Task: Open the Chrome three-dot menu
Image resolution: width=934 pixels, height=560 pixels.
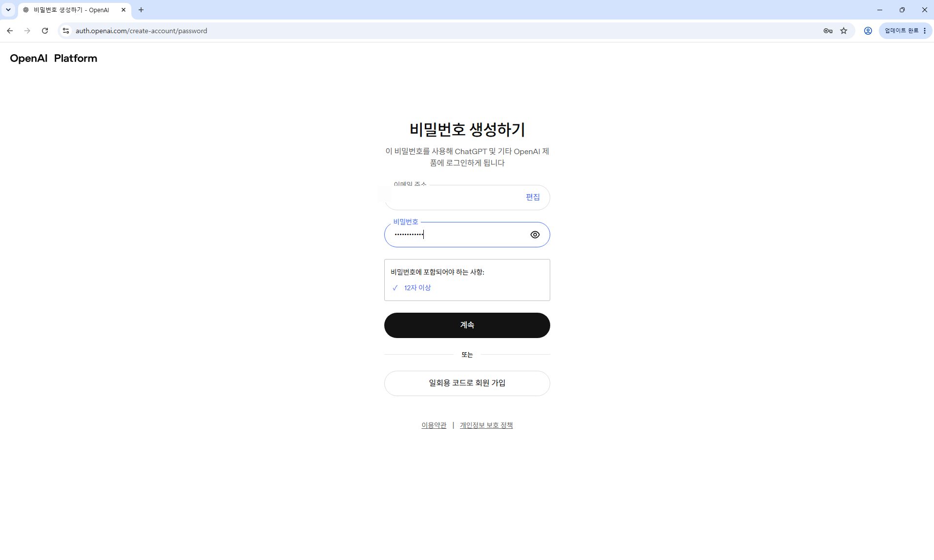Action: 925,31
